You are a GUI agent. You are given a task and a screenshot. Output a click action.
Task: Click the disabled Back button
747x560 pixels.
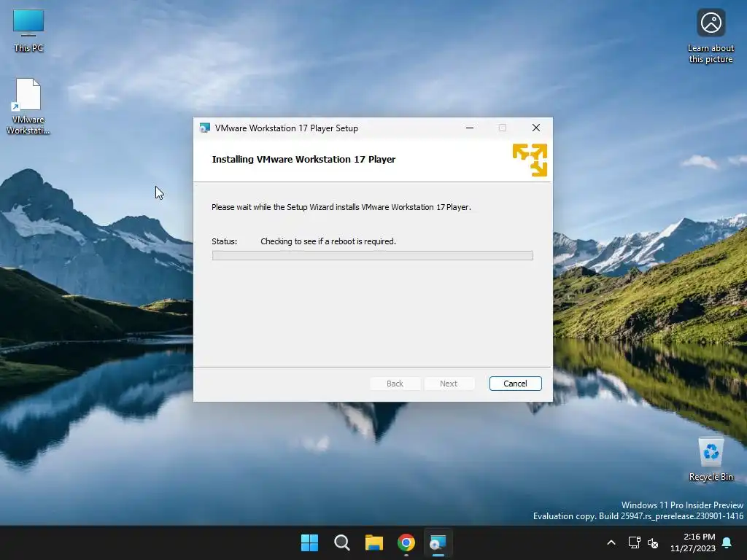(395, 384)
